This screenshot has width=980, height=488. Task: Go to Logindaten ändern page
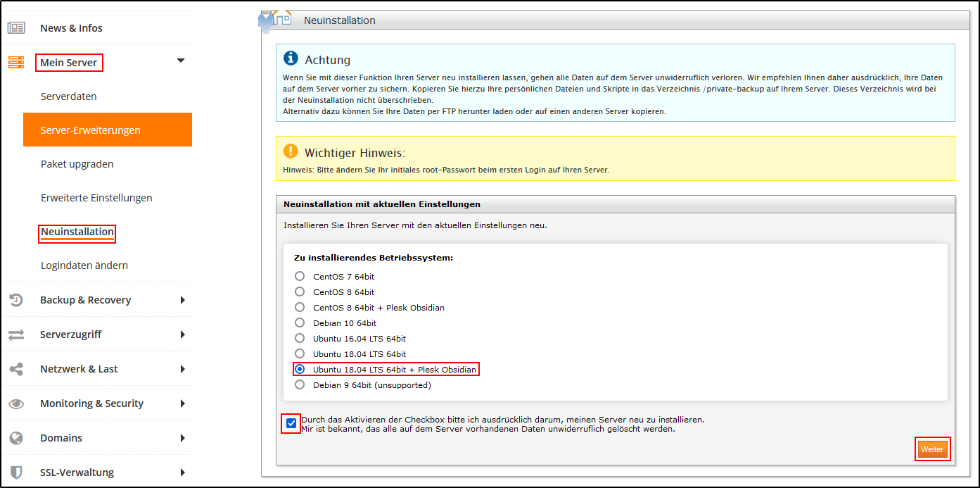pos(84,265)
